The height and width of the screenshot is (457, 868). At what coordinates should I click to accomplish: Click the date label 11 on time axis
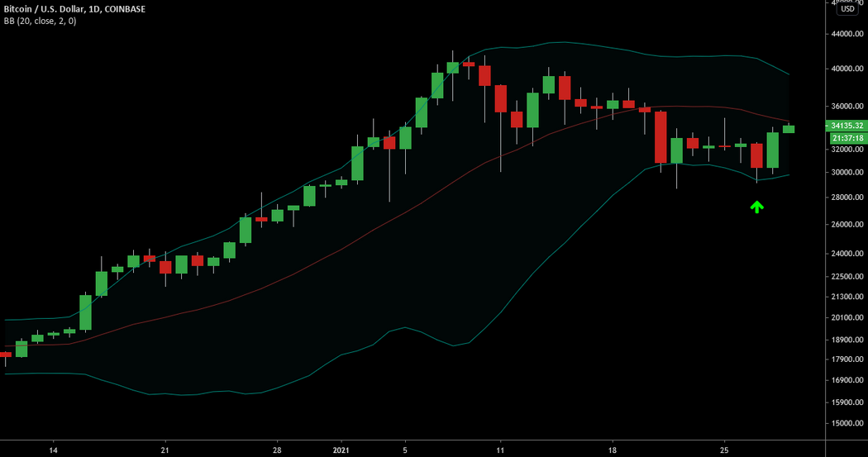500,450
